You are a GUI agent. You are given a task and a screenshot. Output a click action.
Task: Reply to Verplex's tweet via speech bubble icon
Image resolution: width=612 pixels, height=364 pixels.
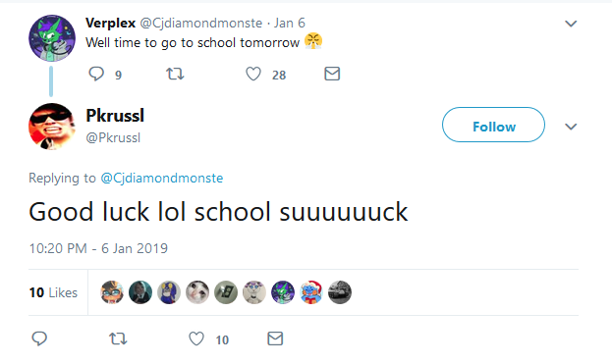(x=96, y=74)
